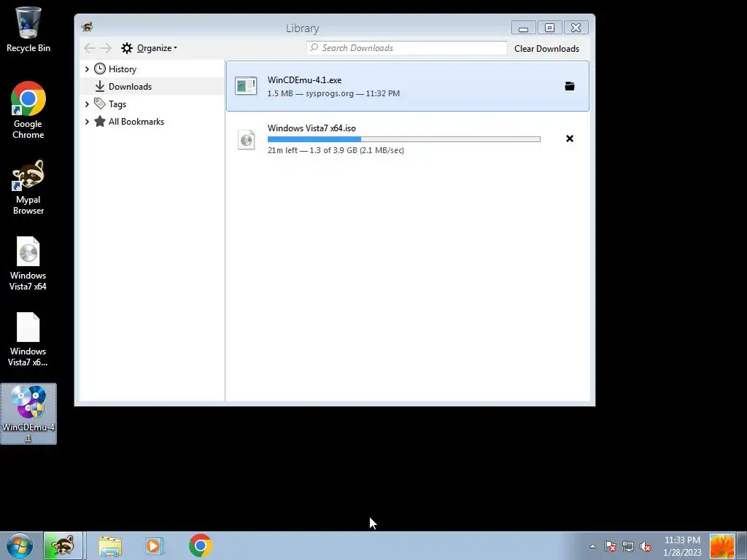Maximize the Library window

click(x=549, y=28)
